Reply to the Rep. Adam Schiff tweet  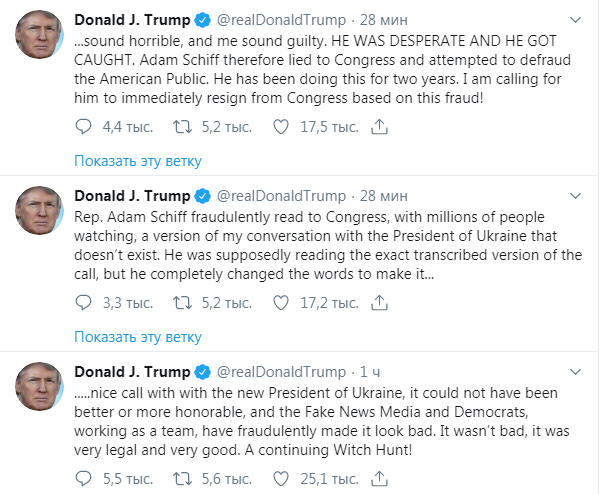click(x=84, y=300)
